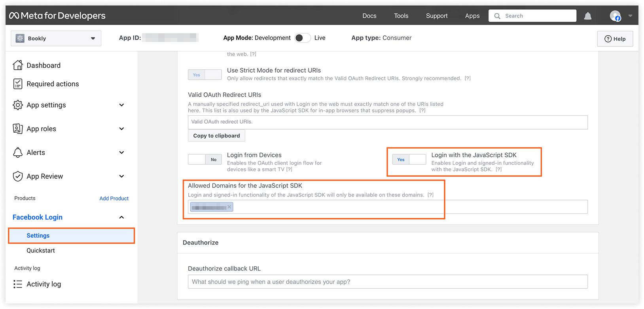Click the Alerts bell icon in sidebar
The width and height of the screenshot is (644, 309).
tap(18, 153)
